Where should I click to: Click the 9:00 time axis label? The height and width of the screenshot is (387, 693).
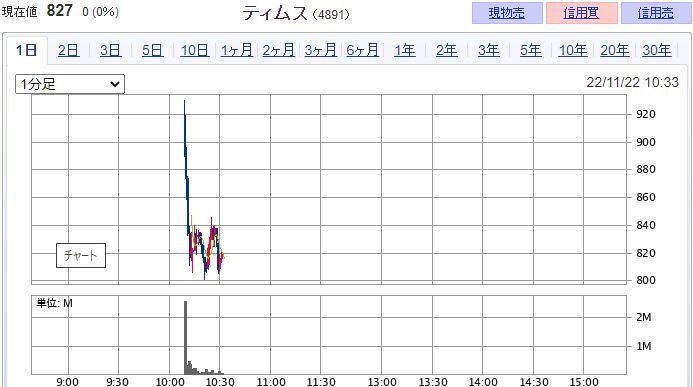[x=68, y=382]
